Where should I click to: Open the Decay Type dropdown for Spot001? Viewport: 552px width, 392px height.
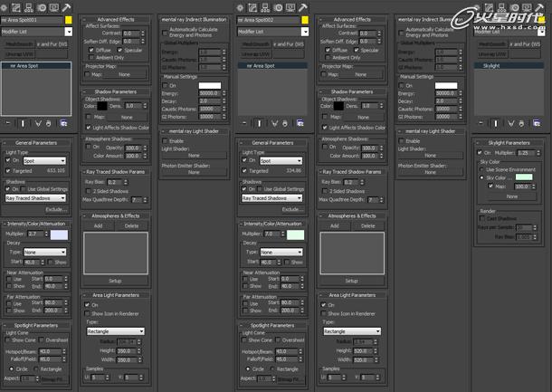tap(44, 253)
